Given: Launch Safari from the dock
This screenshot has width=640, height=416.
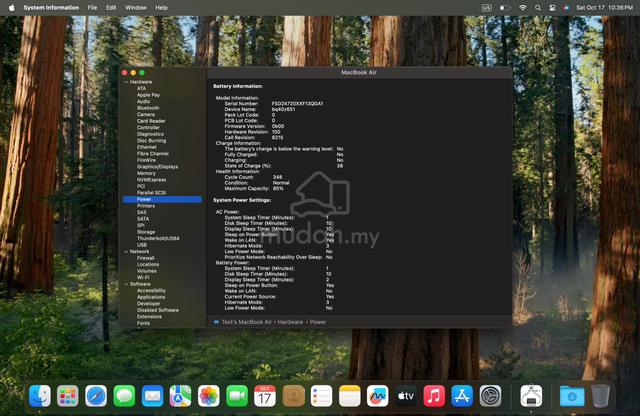Looking at the screenshot, I should click(x=96, y=396).
